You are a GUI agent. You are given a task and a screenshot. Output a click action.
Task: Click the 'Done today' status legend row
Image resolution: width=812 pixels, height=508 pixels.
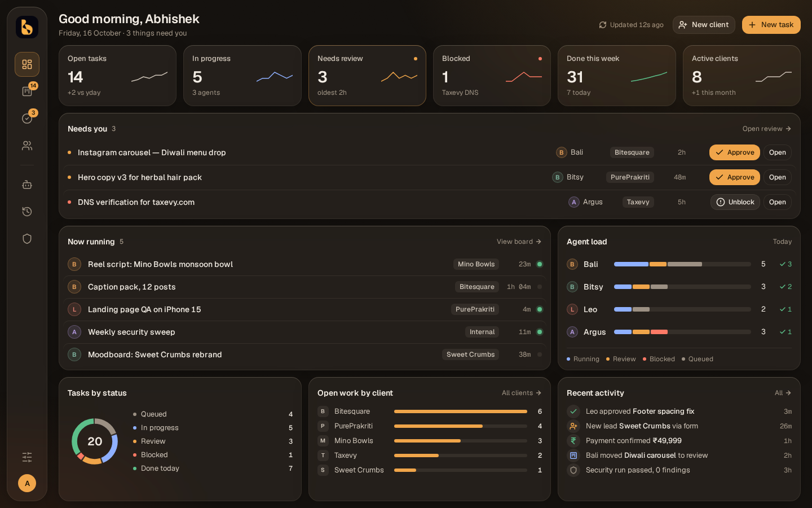tap(213, 468)
